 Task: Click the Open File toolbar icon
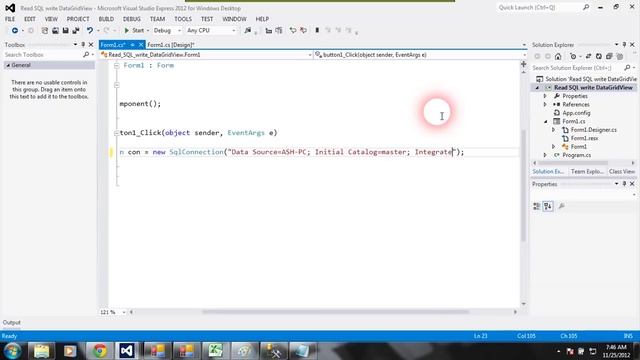click(x=55, y=31)
